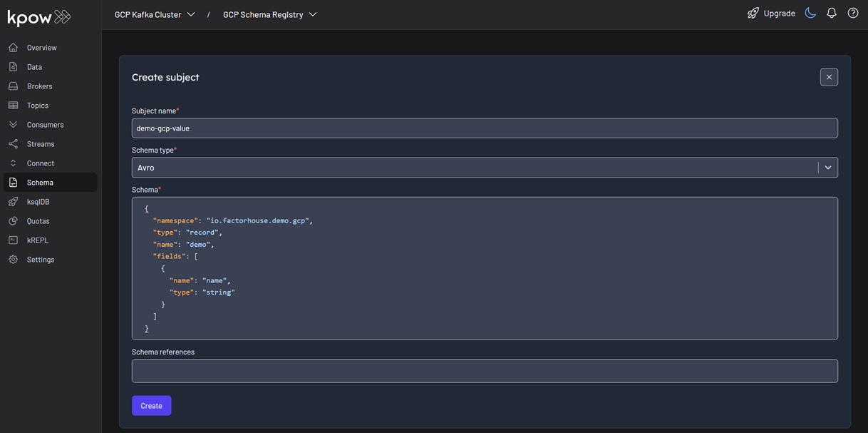868x433 pixels.
Task: Open Settings from the sidebar
Action: click(x=41, y=260)
